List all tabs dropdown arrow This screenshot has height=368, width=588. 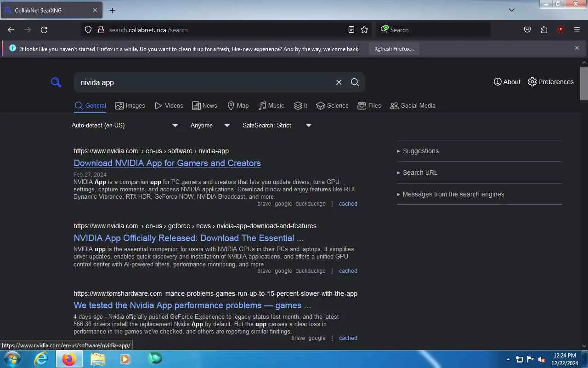[x=512, y=10]
